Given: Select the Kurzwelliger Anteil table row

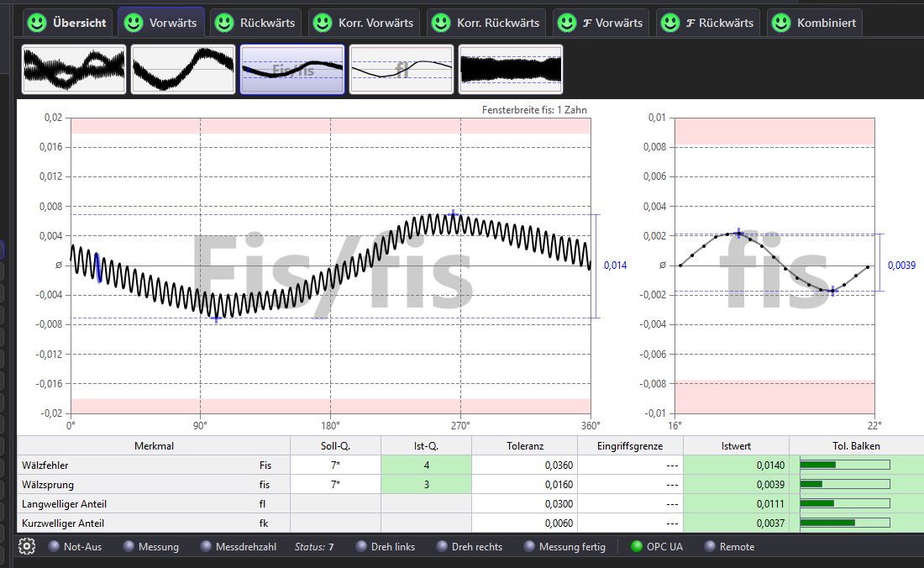Looking at the screenshot, I should click(154, 523).
